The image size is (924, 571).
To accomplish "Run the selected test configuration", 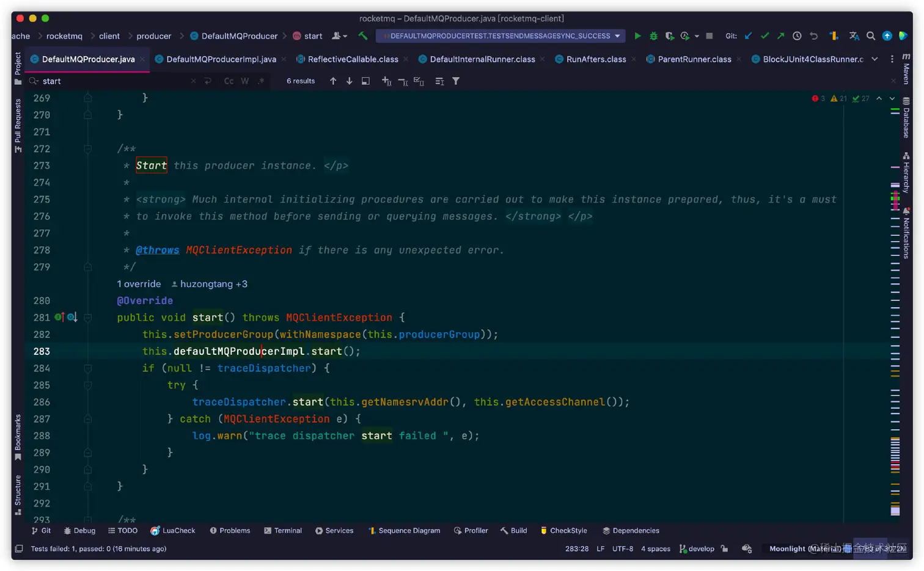I will [x=637, y=36].
